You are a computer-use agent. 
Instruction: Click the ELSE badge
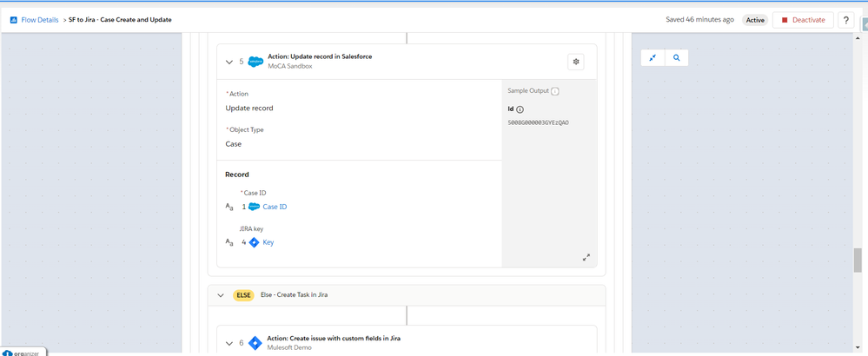click(243, 295)
